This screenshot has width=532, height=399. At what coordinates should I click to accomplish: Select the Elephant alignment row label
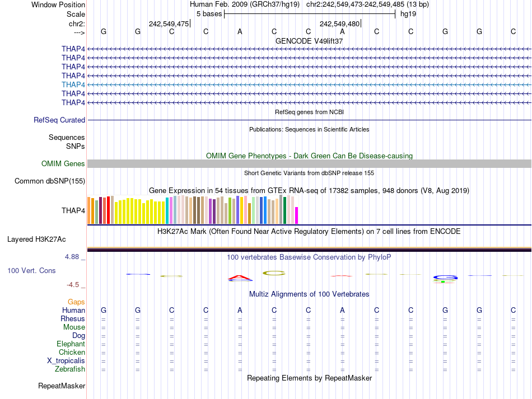pos(71,344)
